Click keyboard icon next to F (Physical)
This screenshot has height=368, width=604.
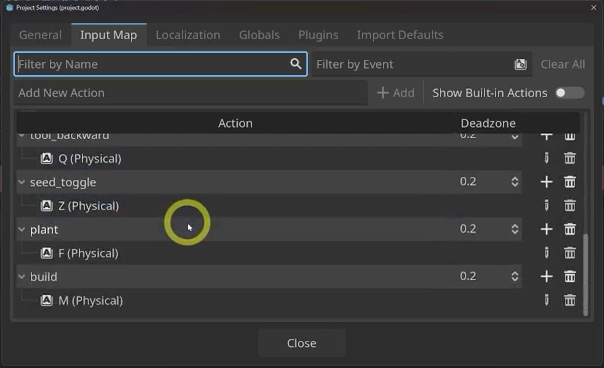coord(47,253)
